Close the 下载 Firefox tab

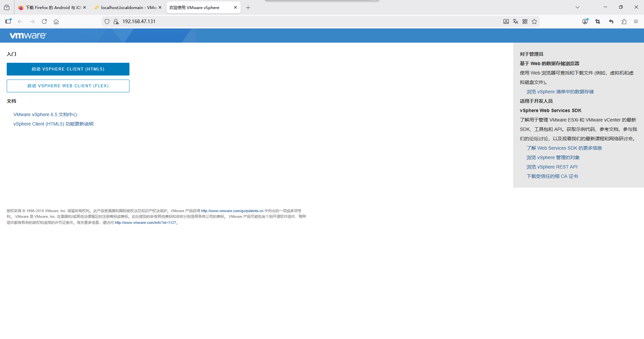pyautogui.click(x=85, y=7)
